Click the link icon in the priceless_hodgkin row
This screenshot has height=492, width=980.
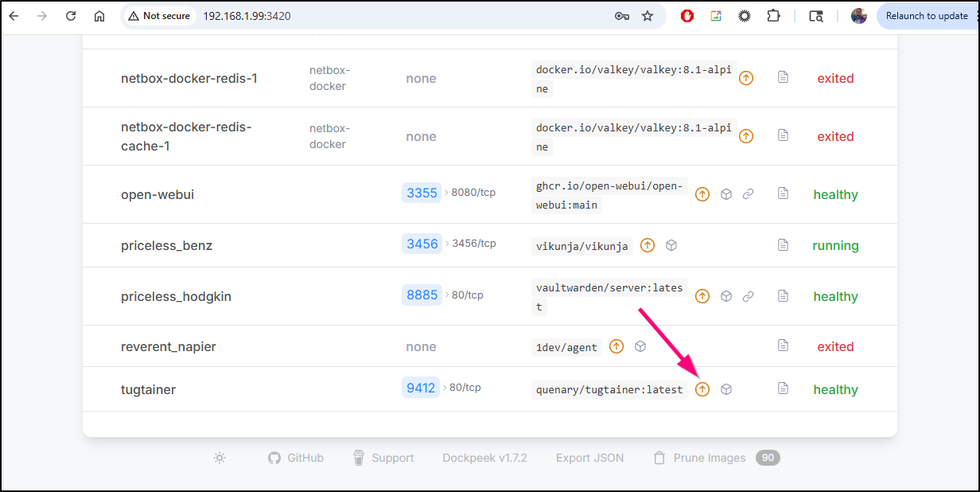748,296
